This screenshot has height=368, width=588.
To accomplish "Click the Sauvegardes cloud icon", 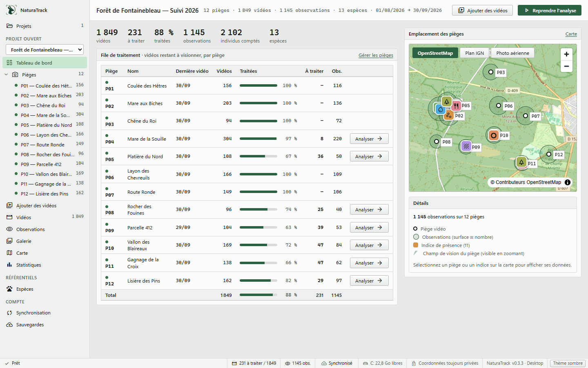I will [x=9, y=325].
